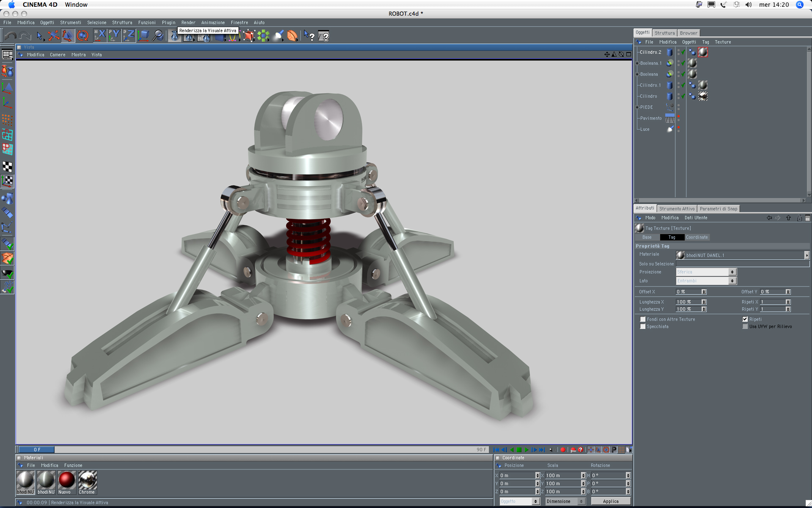Select the red Nuovo material swatch
Image resolution: width=812 pixels, height=508 pixels.
tap(67, 482)
